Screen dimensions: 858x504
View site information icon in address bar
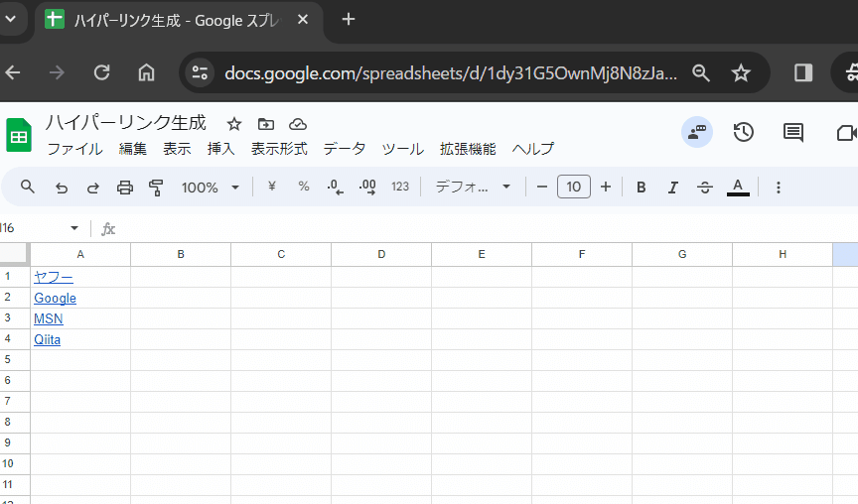[200, 72]
